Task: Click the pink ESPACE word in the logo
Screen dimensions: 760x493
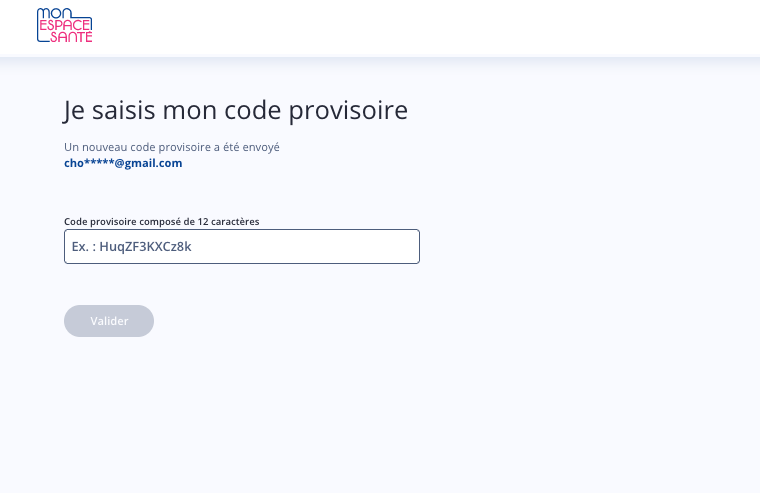Action: point(65,25)
